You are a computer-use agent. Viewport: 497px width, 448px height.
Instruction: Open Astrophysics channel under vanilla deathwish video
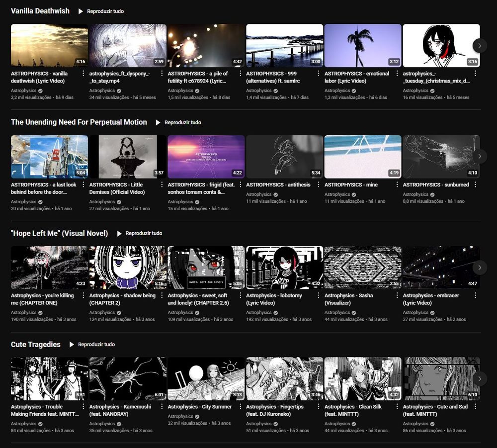point(23,90)
